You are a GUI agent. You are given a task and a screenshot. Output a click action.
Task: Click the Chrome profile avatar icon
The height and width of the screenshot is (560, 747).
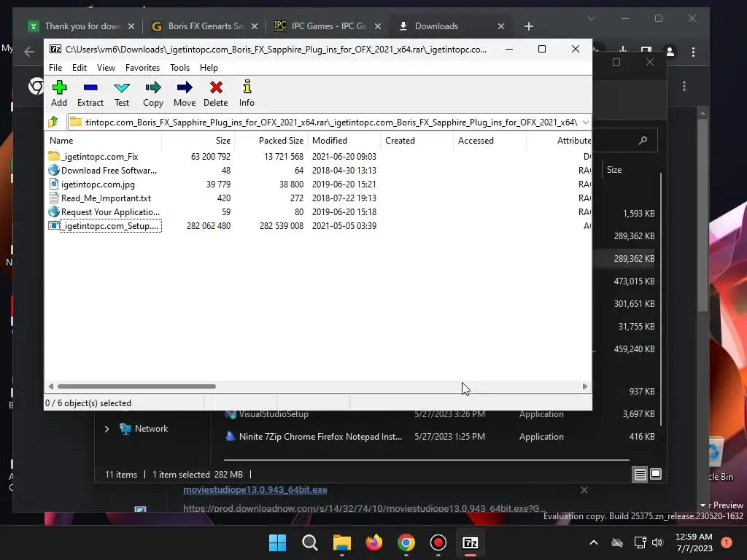coord(670,52)
